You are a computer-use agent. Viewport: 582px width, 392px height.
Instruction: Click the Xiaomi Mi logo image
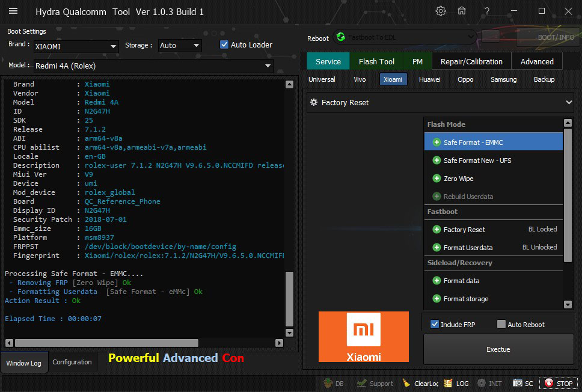point(363,337)
